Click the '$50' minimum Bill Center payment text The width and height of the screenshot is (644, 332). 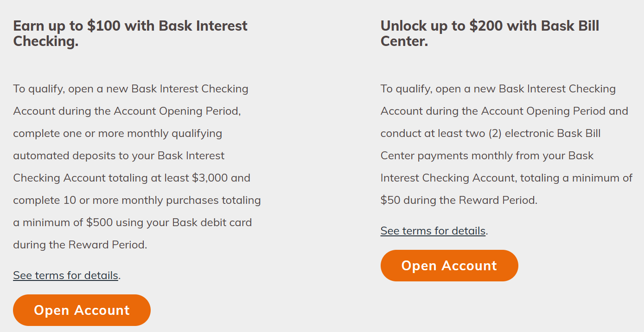(x=390, y=200)
